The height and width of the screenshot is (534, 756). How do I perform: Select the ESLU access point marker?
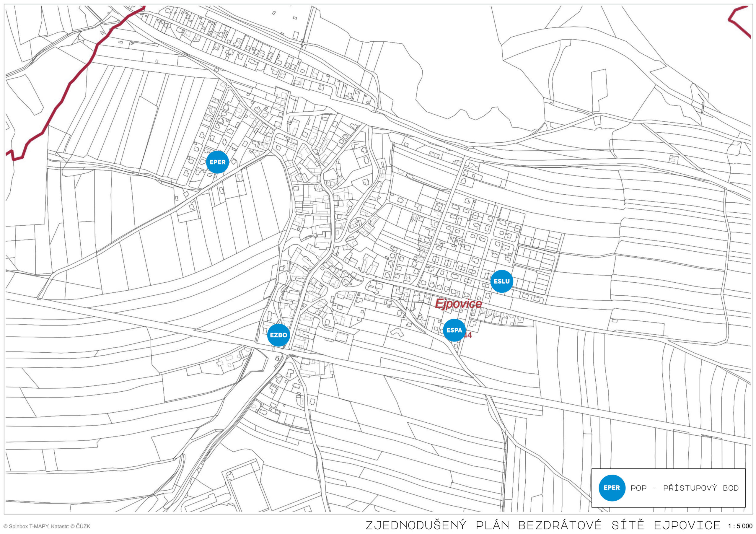(x=501, y=281)
